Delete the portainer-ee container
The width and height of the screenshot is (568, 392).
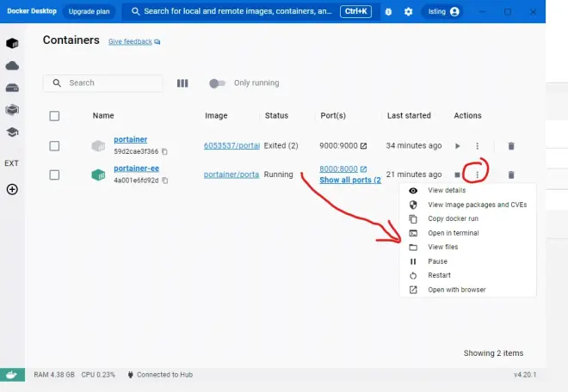(511, 175)
